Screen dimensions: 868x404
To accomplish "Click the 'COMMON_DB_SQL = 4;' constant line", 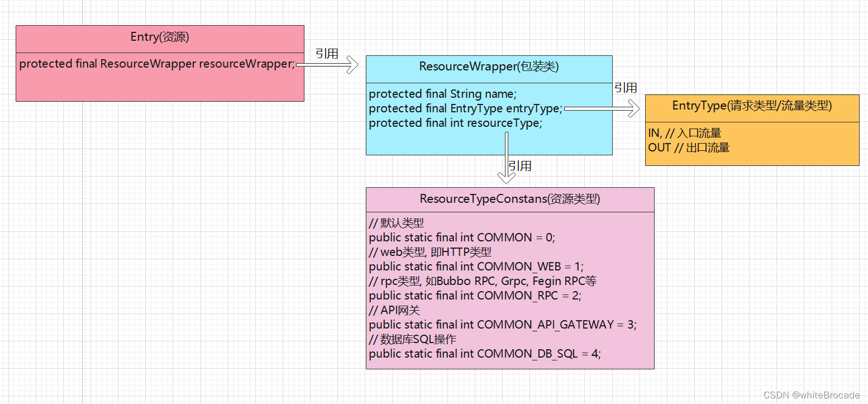I will tap(485, 354).
